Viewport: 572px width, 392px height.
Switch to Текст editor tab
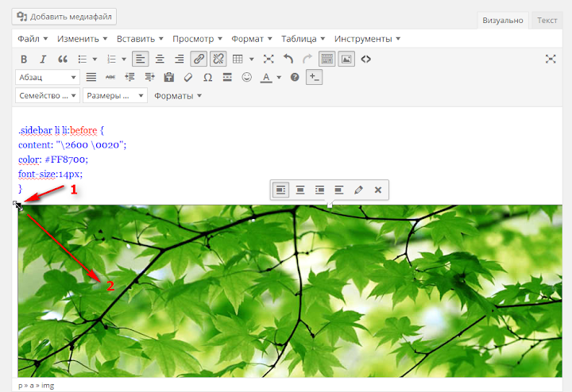[547, 21]
